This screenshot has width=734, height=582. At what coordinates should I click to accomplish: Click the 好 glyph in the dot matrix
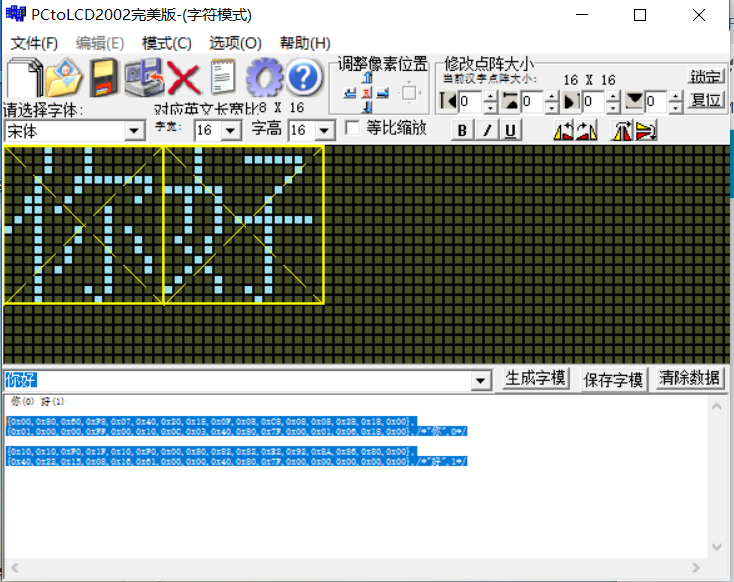pyautogui.click(x=243, y=225)
